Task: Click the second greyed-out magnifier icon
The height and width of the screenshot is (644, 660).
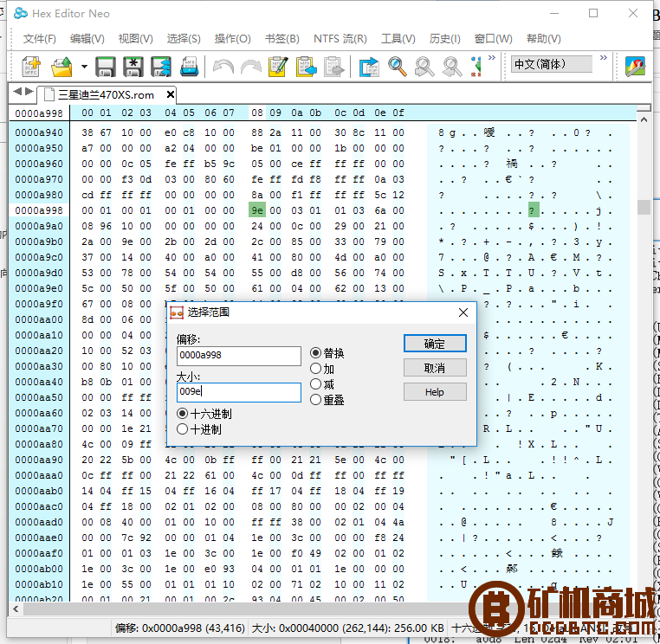Action: tap(452, 67)
